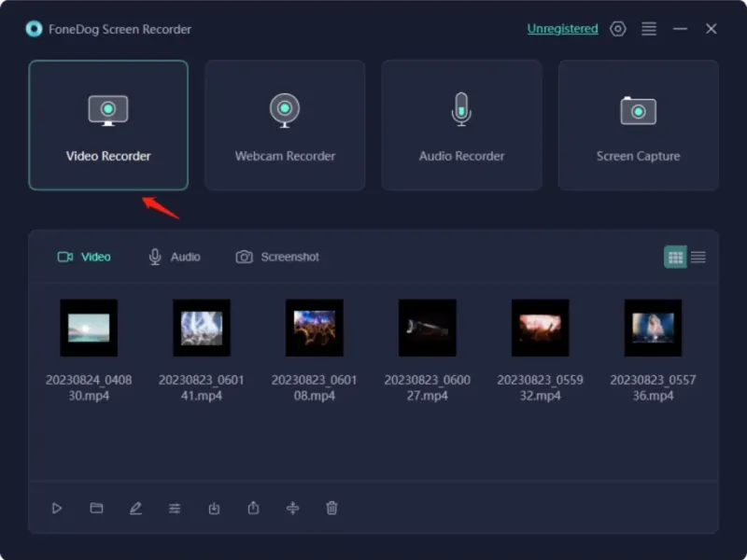Image resolution: width=747 pixels, height=560 pixels.
Task: Select thumbnail for 20230824_040830.mp4
Action: (89, 328)
